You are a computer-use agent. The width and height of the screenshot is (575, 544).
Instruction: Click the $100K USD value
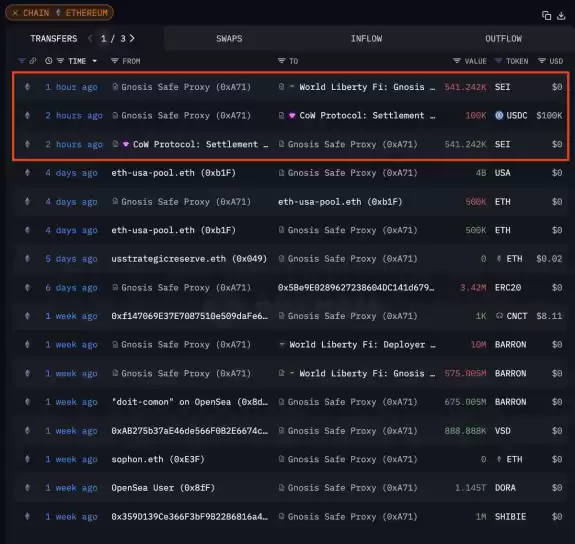pos(549,116)
